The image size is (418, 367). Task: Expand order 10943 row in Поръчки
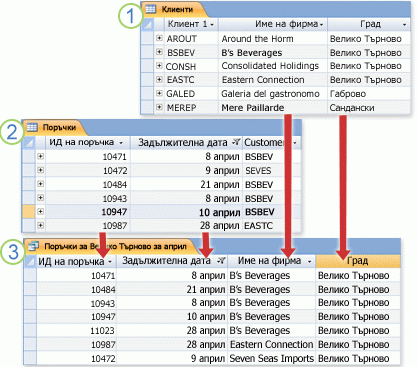(40, 198)
